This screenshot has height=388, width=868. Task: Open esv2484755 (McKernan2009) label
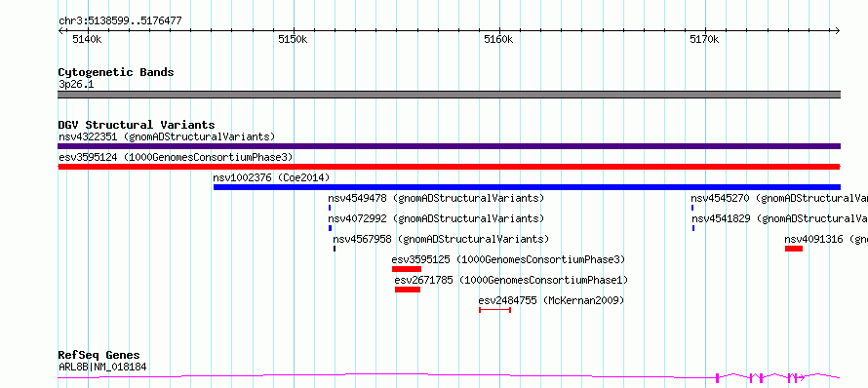(551, 300)
